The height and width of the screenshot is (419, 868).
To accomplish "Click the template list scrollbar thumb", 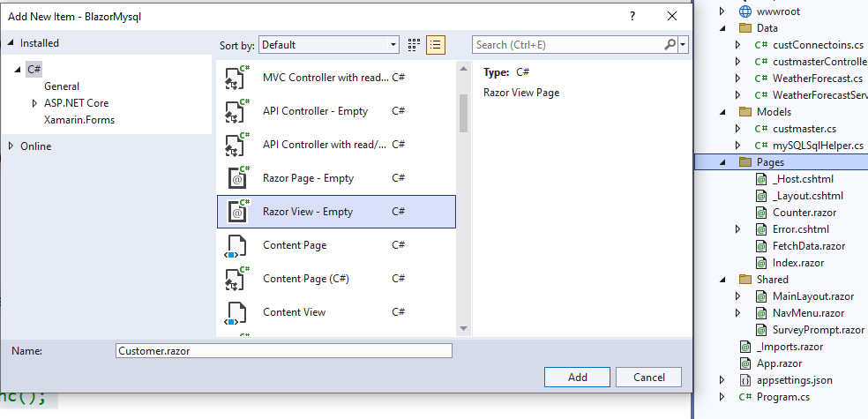I will pyautogui.click(x=463, y=113).
